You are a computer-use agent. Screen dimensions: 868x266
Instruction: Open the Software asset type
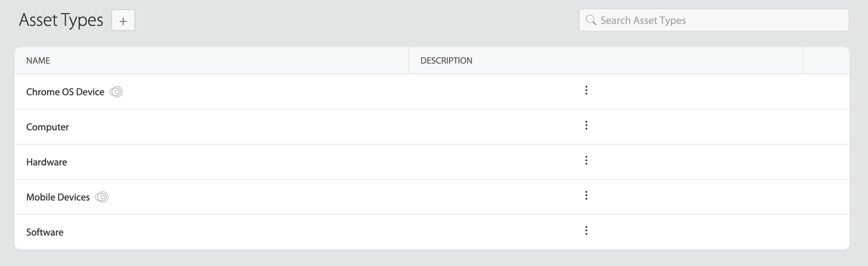point(45,232)
